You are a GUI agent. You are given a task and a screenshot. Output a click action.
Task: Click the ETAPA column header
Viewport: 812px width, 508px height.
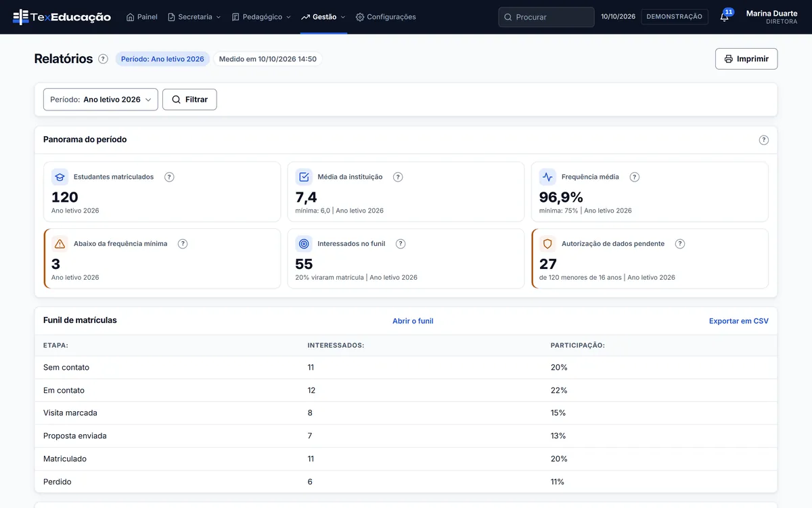point(55,345)
